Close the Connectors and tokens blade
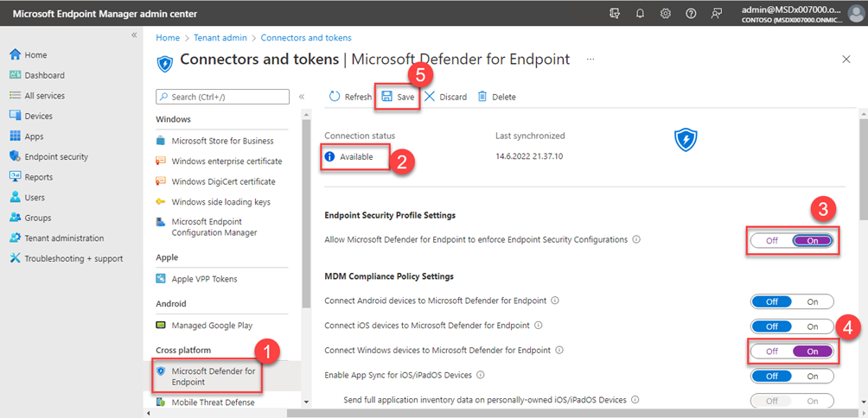The height and width of the screenshot is (418, 868). pyautogui.click(x=846, y=60)
